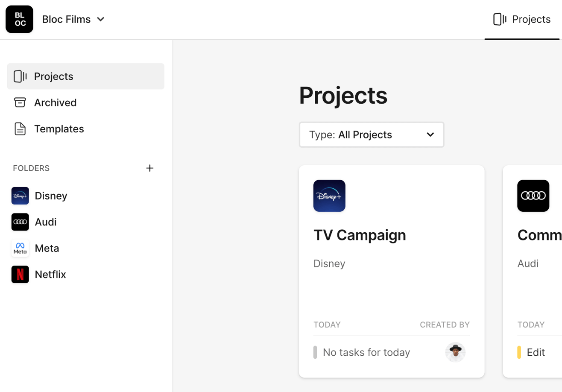
Task: Click the Disney+ logo on TV Campaign card
Action: click(329, 196)
